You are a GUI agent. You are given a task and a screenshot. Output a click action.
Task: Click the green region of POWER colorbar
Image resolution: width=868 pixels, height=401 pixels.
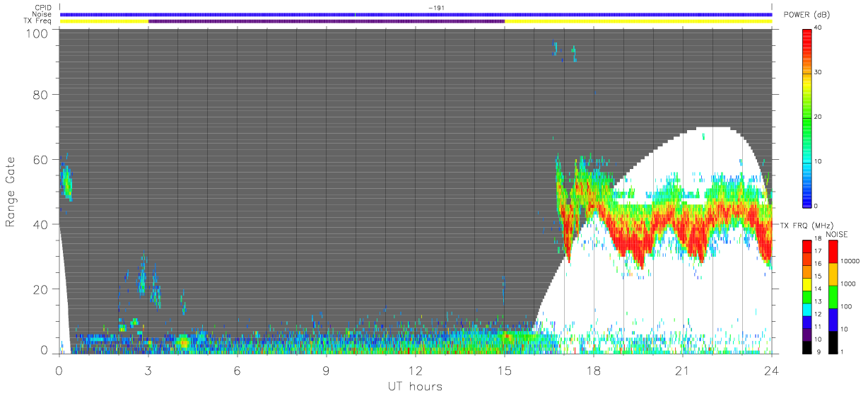pos(809,117)
